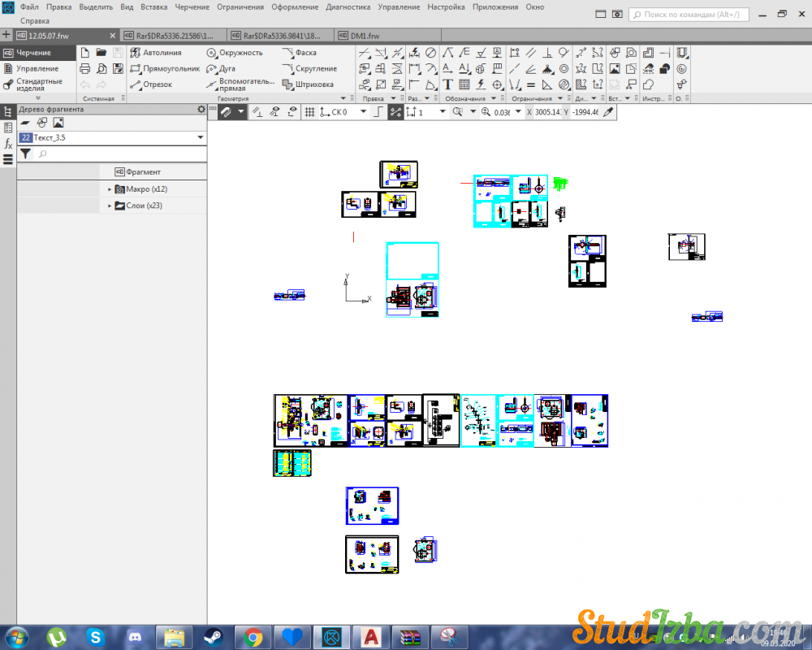Insert a table from Обозначения panel
This screenshot has width=812, height=650.
coord(464,84)
